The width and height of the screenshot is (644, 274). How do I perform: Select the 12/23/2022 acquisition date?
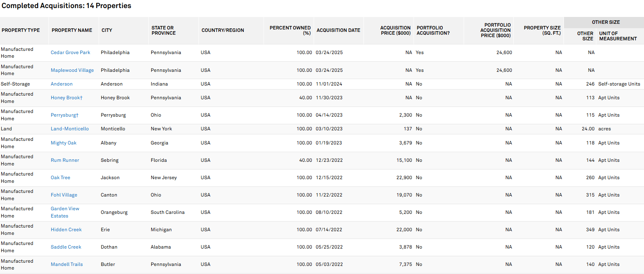[x=329, y=160]
